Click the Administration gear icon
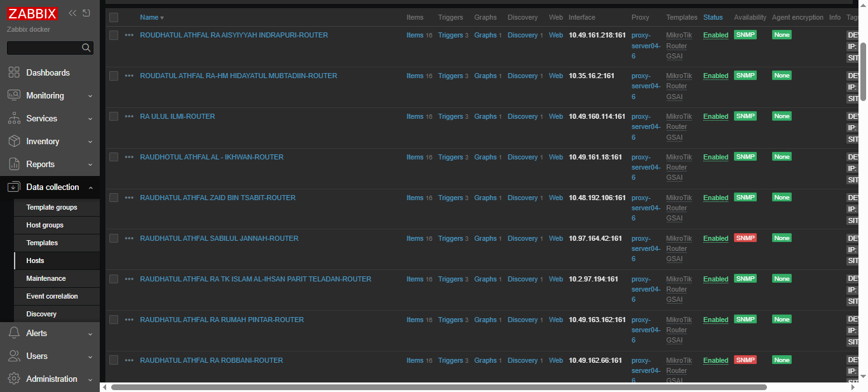 (x=14, y=379)
